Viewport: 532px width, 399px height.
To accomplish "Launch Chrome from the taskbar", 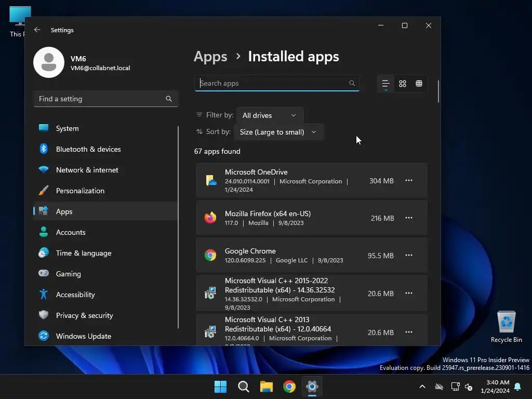I will coord(289,387).
